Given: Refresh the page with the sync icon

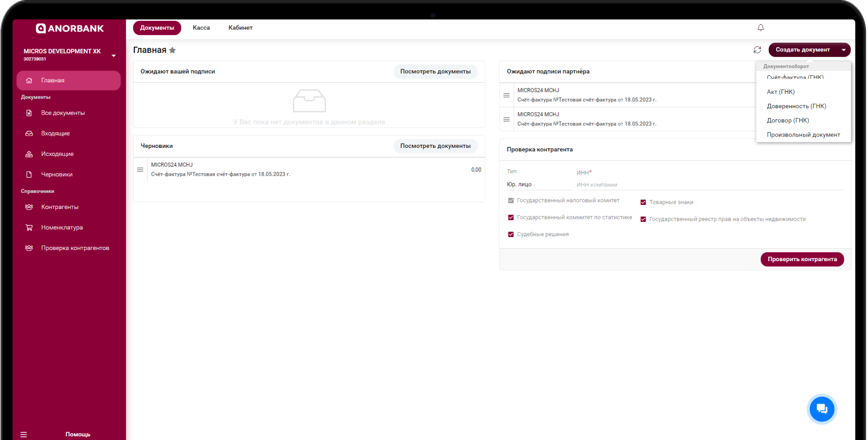Looking at the screenshot, I should coord(757,50).
